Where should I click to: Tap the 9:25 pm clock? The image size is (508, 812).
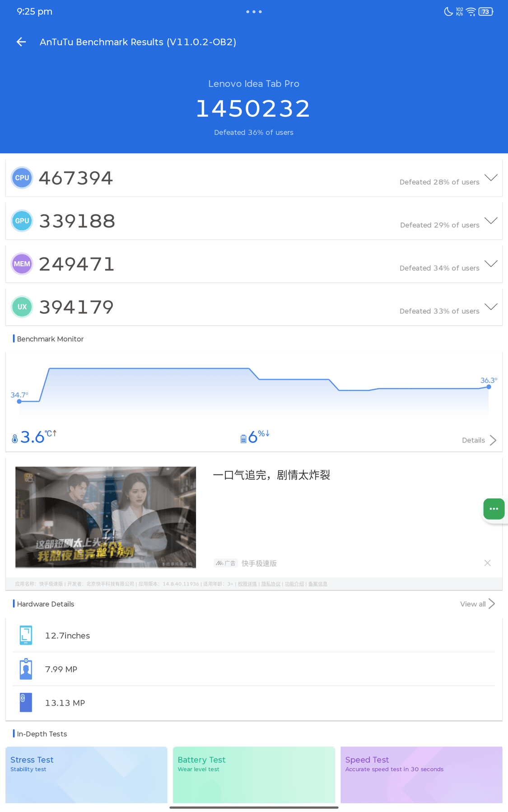point(35,12)
